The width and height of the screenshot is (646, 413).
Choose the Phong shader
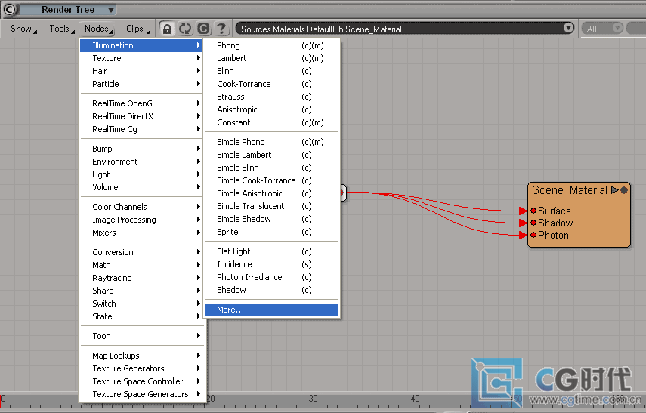272,45
